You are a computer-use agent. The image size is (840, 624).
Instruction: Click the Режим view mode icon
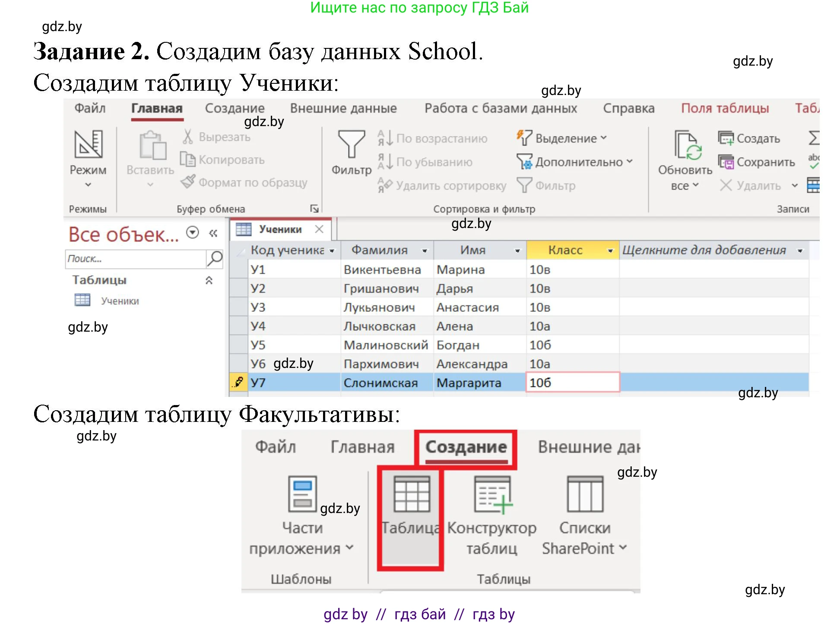(88, 144)
